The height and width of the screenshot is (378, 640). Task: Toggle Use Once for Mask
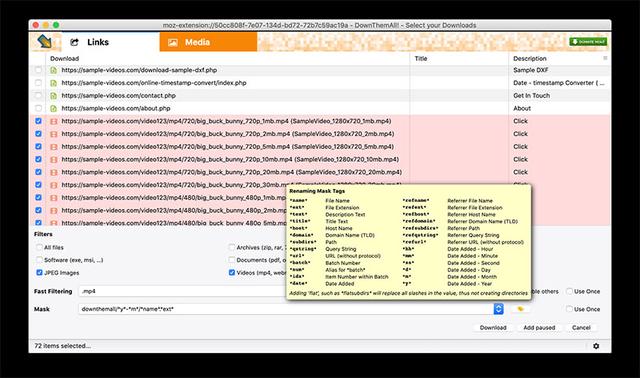tap(569, 309)
